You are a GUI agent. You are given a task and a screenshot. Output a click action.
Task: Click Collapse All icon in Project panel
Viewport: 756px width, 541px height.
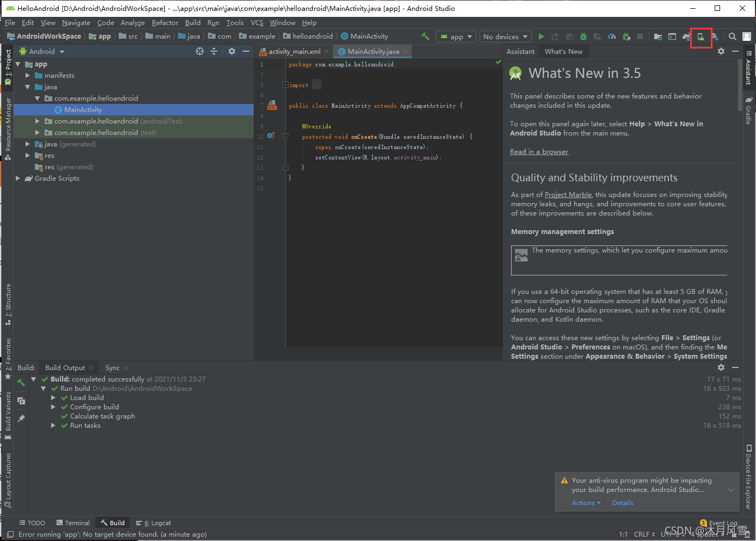[x=214, y=51]
